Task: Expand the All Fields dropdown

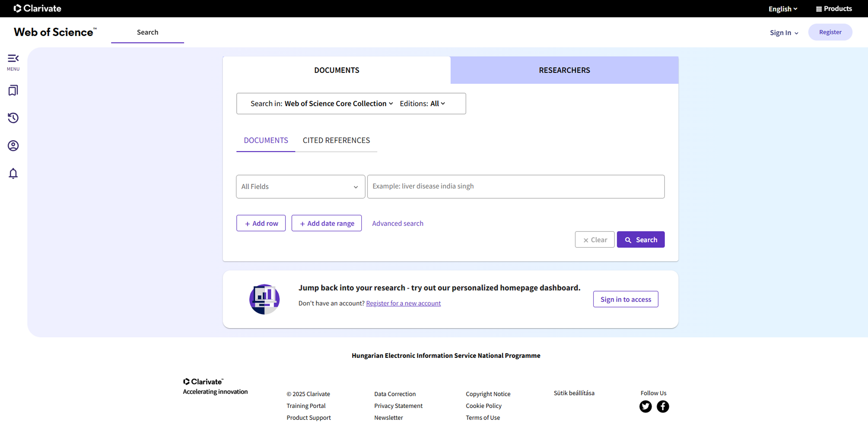Action: pyautogui.click(x=300, y=187)
